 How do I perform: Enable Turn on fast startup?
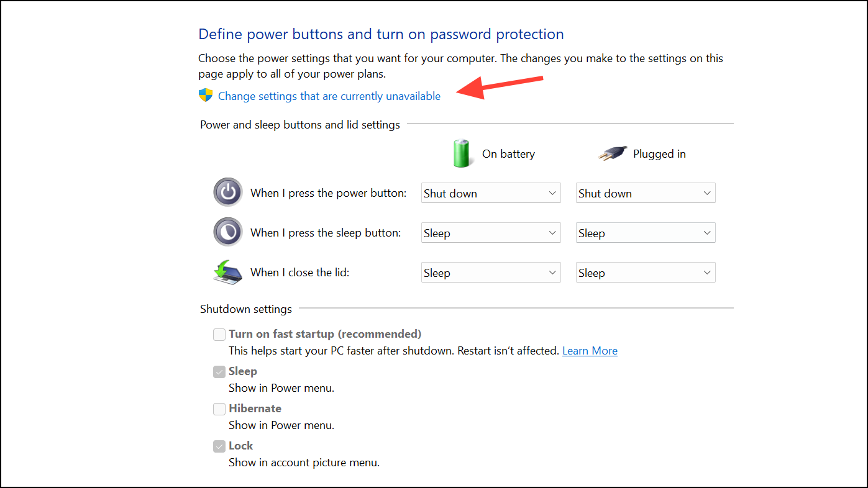click(219, 334)
